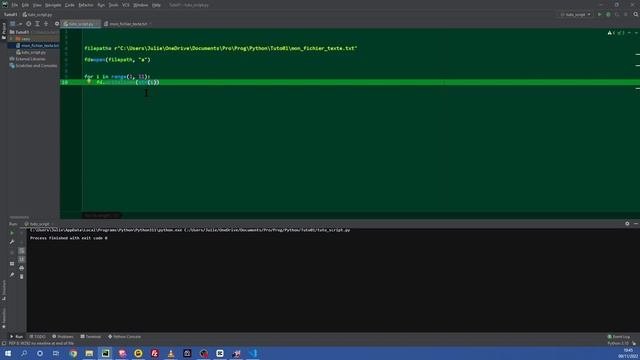640x360 pixels.
Task: Click the Windows Start button
Action: (x=8, y=353)
